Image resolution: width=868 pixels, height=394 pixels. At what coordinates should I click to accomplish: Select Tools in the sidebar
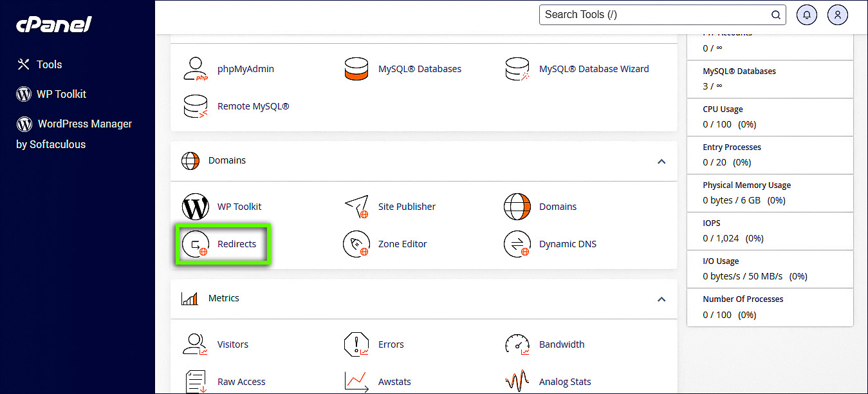click(x=49, y=64)
